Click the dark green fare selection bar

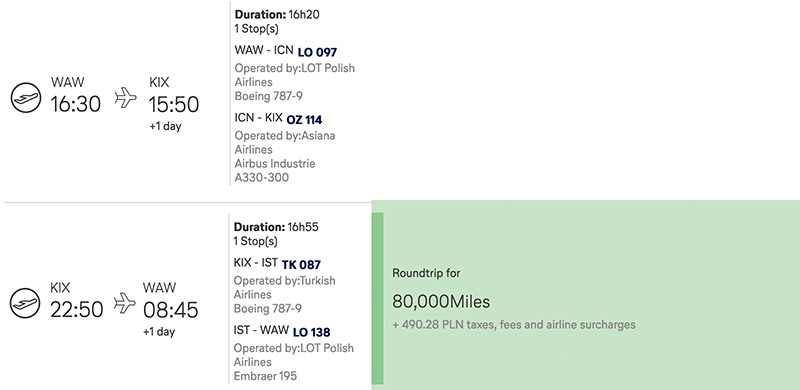378,299
